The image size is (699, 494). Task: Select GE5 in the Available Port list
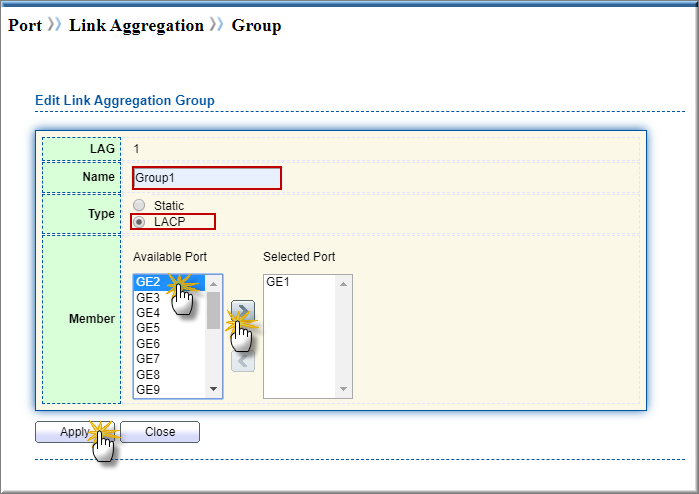click(x=148, y=328)
